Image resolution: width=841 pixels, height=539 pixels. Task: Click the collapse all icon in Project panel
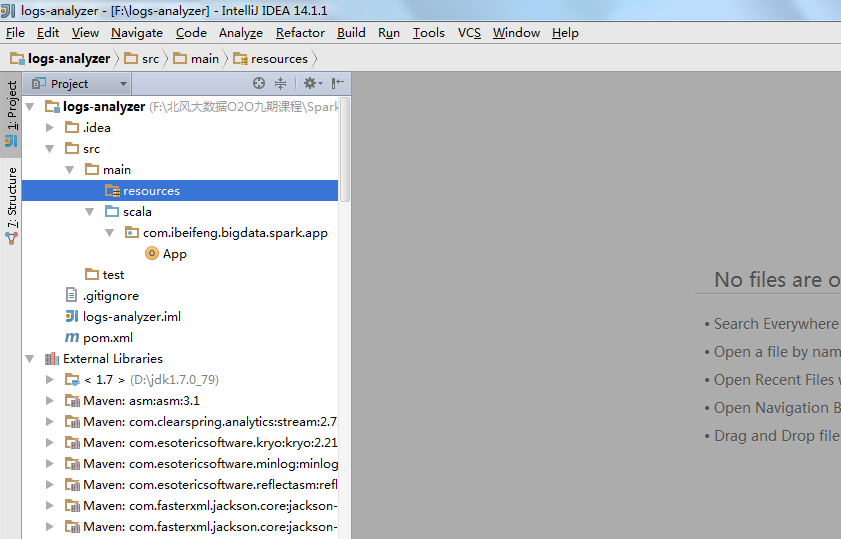click(281, 83)
